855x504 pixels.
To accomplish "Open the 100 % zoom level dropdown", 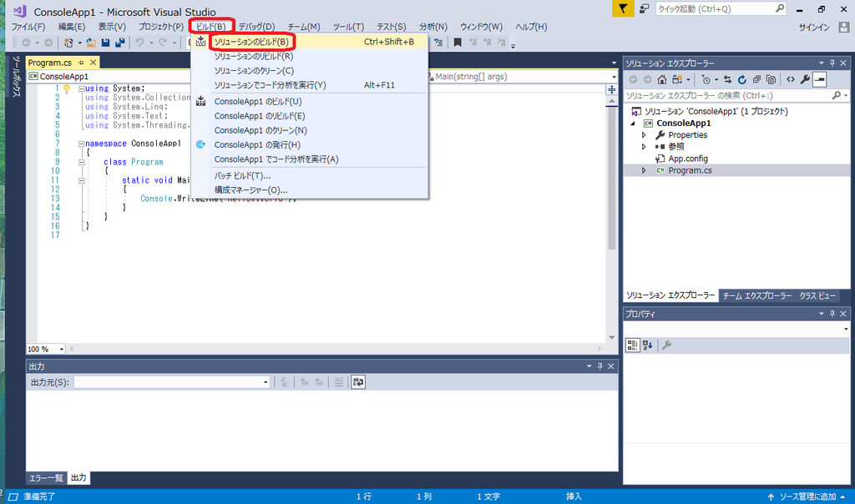I will click(x=62, y=350).
